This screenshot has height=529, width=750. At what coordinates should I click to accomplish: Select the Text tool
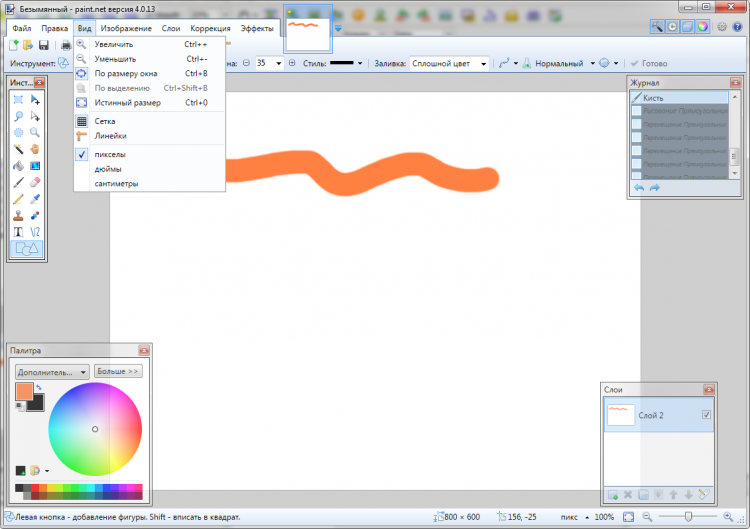pyautogui.click(x=18, y=232)
